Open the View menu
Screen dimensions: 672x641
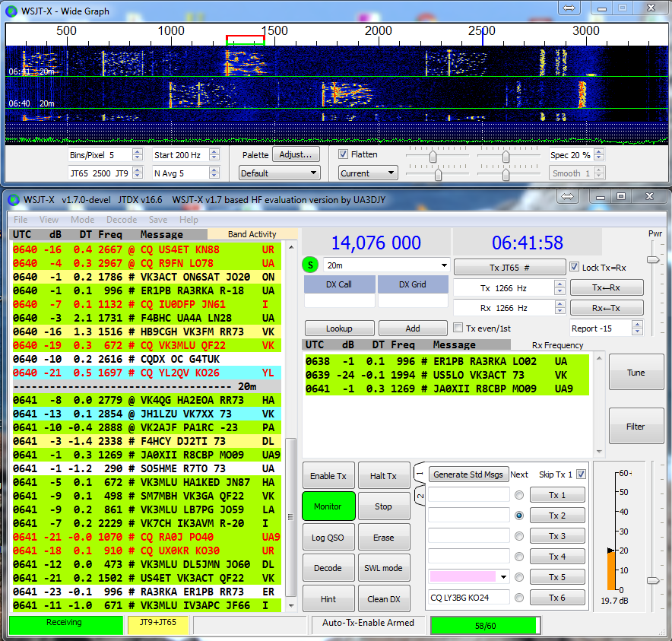[x=49, y=220]
